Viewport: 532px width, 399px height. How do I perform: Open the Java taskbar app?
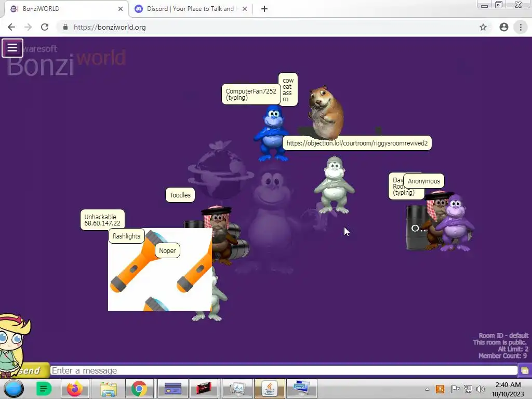270,389
